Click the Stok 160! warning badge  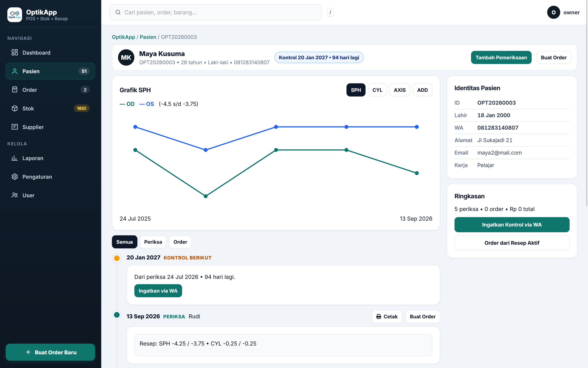(x=82, y=108)
